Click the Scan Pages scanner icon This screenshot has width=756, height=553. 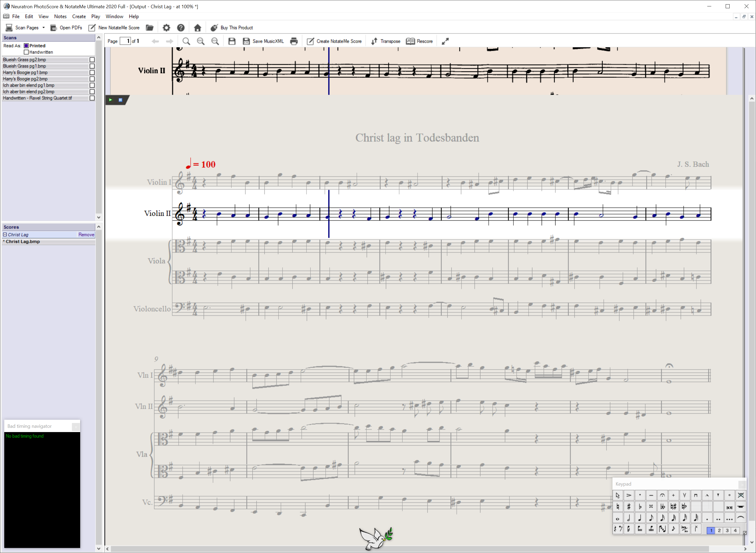coord(9,27)
